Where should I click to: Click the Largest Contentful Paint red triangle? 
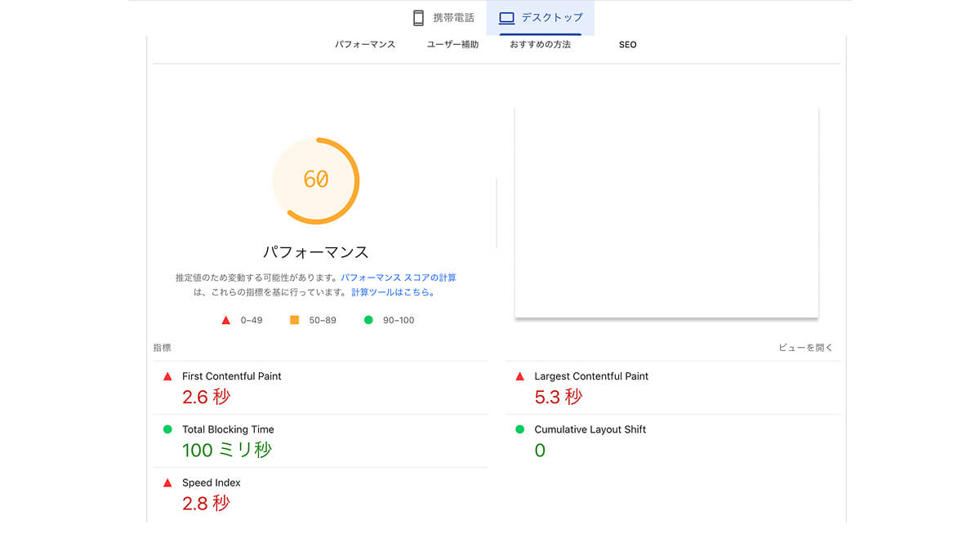point(520,376)
